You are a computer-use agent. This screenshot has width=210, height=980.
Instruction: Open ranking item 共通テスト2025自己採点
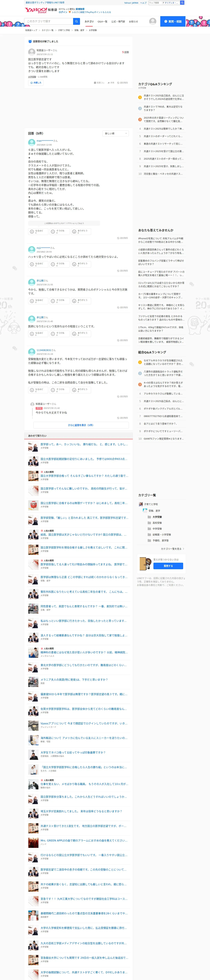pyautogui.click(x=164, y=97)
